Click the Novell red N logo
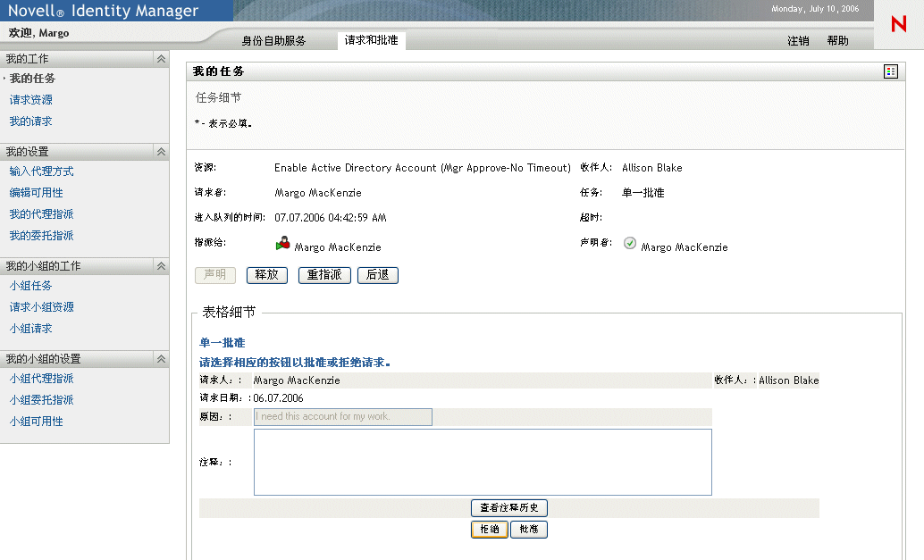Viewport: 924px width, 560px height. [899, 24]
